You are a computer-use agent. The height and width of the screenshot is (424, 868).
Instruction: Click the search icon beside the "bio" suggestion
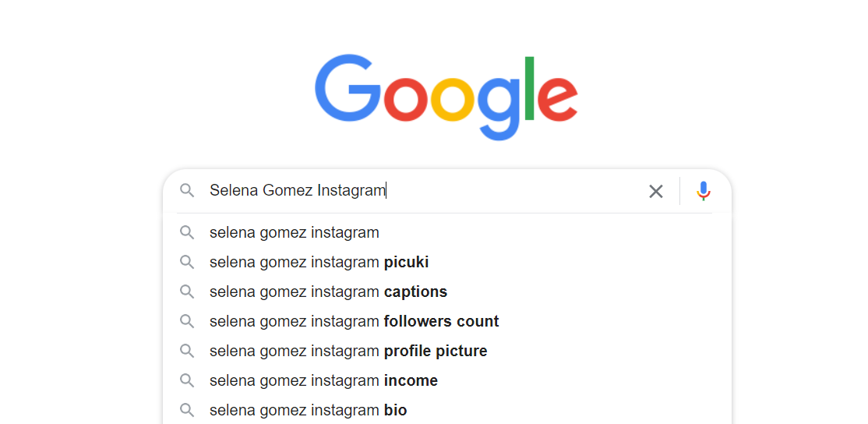click(187, 410)
